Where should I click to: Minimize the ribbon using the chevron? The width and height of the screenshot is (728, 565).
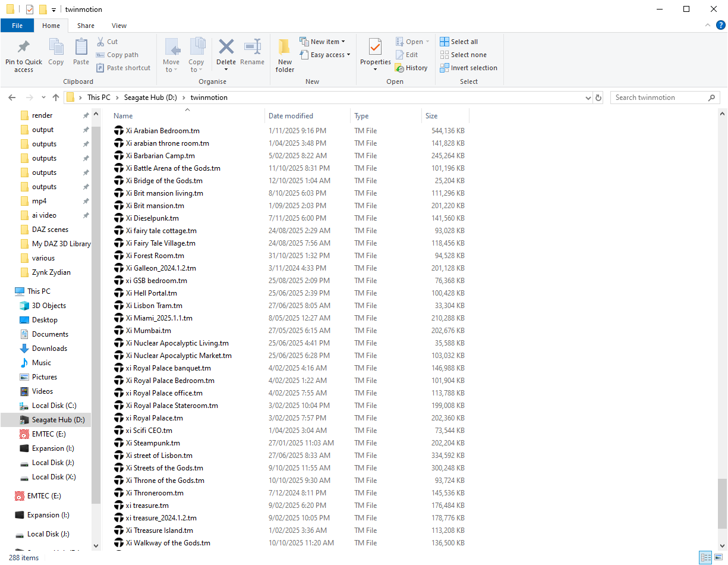pos(707,25)
